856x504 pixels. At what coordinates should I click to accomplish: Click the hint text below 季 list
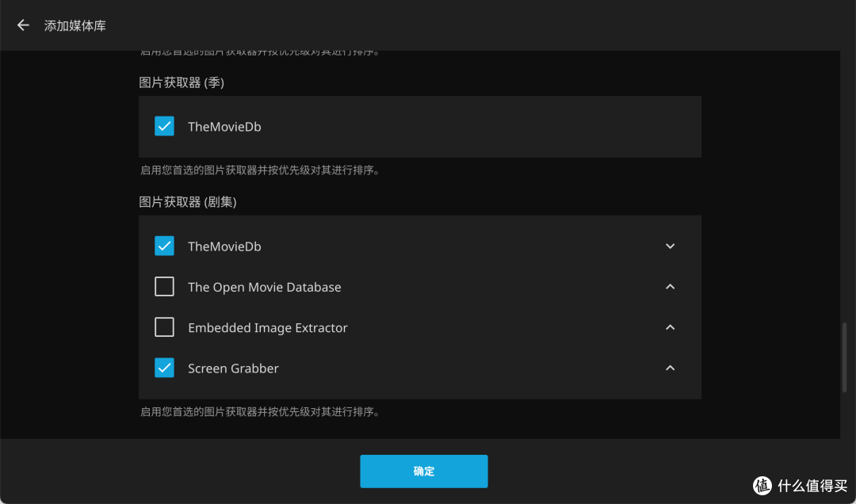click(261, 170)
